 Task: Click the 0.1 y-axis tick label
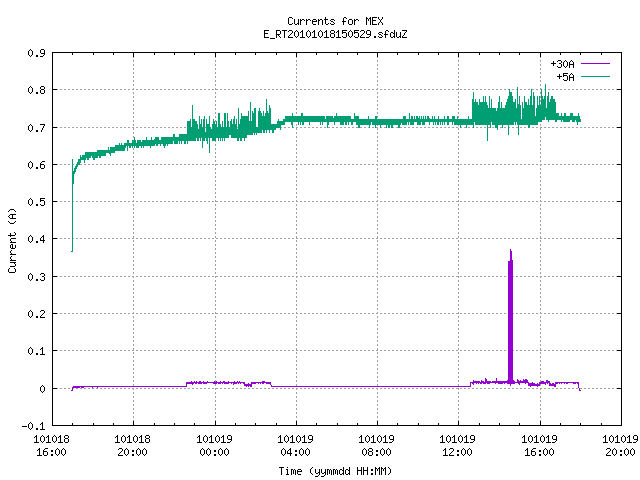point(36,351)
